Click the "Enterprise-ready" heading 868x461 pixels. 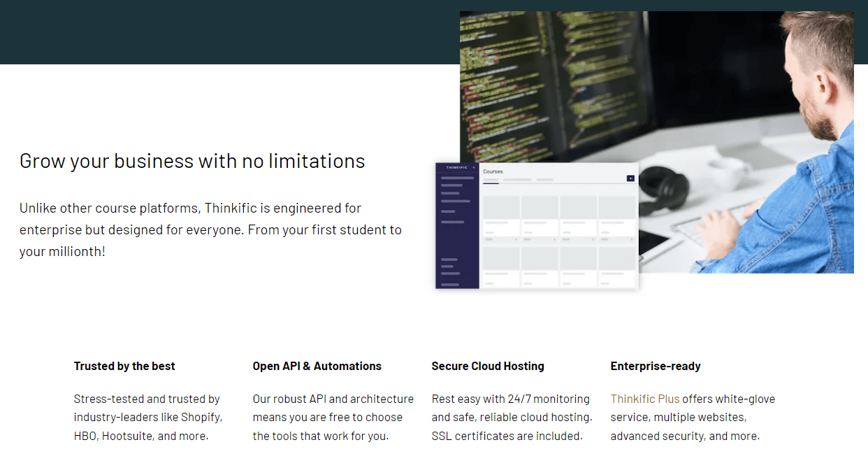(656, 366)
